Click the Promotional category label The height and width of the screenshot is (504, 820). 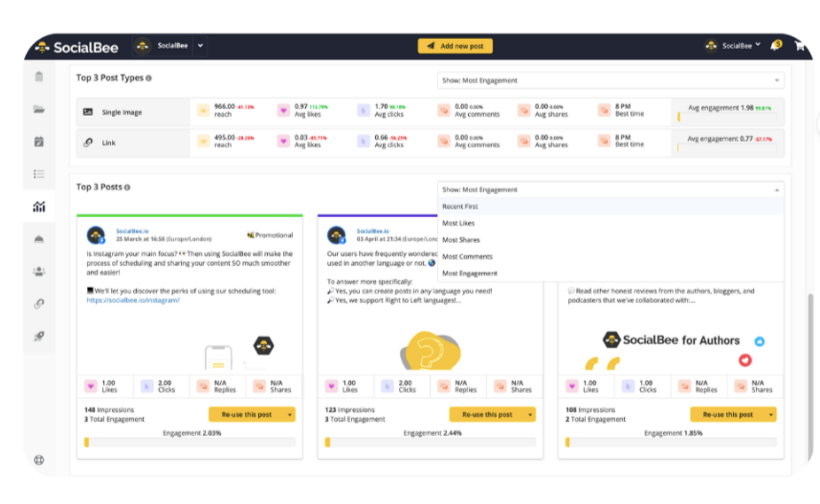coord(270,235)
